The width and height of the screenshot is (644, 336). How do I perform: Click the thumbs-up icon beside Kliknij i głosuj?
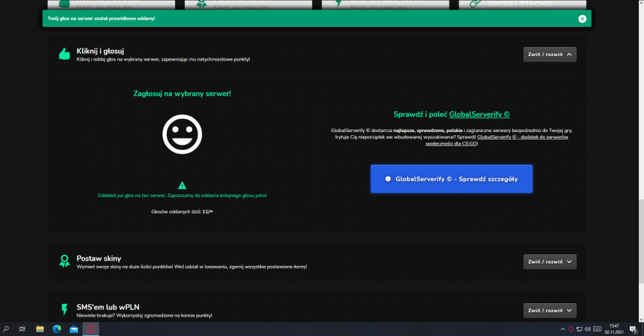(64, 54)
